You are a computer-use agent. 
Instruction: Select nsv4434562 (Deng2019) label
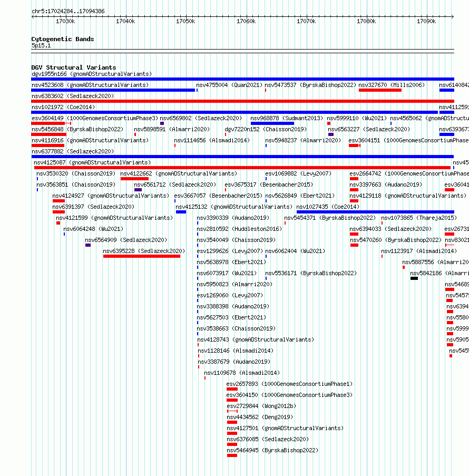tap(260, 417)
